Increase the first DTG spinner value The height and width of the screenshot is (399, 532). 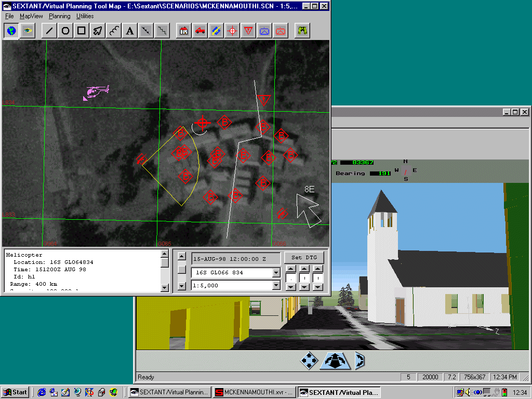(x=290, y=269)
